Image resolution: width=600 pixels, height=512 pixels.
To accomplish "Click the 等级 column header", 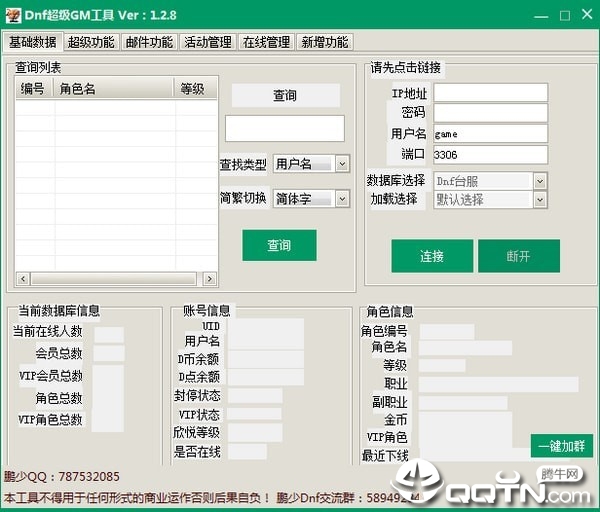I will point(195,89).
